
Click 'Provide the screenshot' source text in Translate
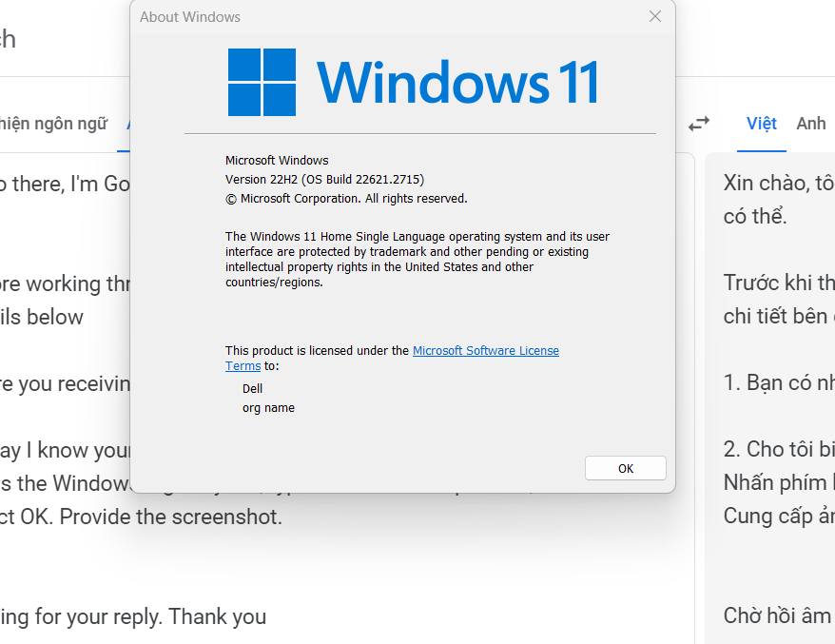(x=170, y=517)
